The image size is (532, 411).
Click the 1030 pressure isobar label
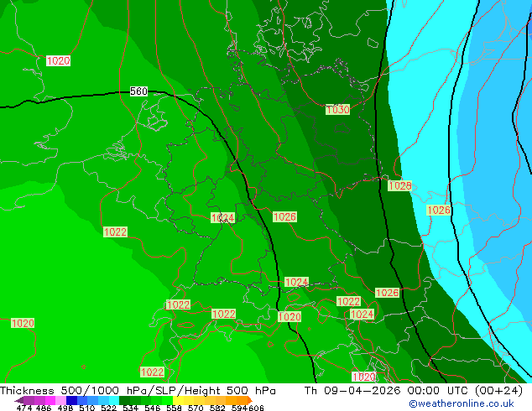[337, 110]
